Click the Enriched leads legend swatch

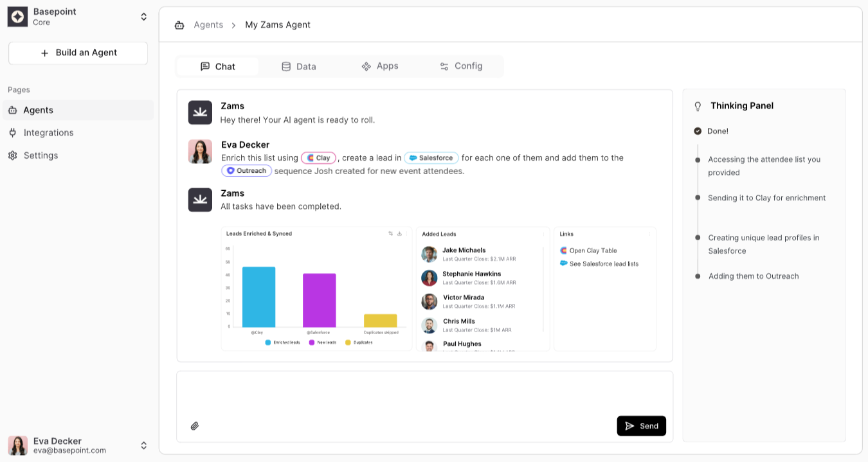268,342
